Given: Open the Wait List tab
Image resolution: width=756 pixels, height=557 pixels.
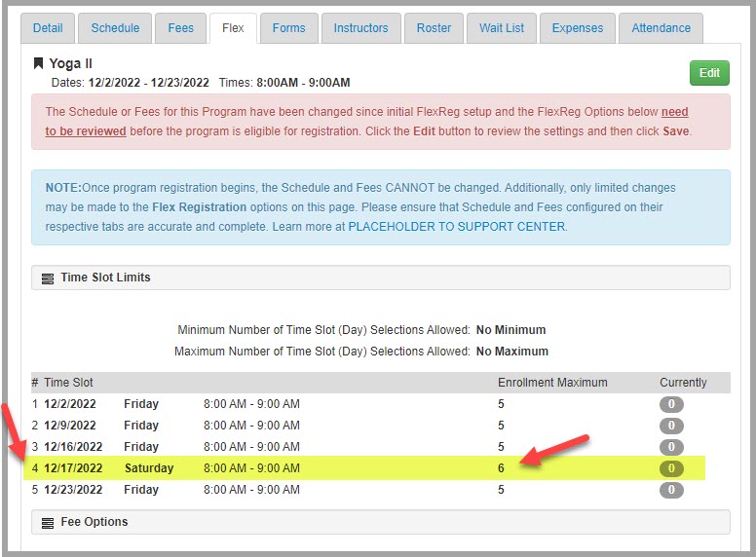Looking at the screenshot, I should [502, 28].
